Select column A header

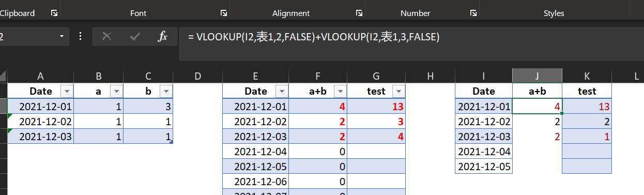41,76
